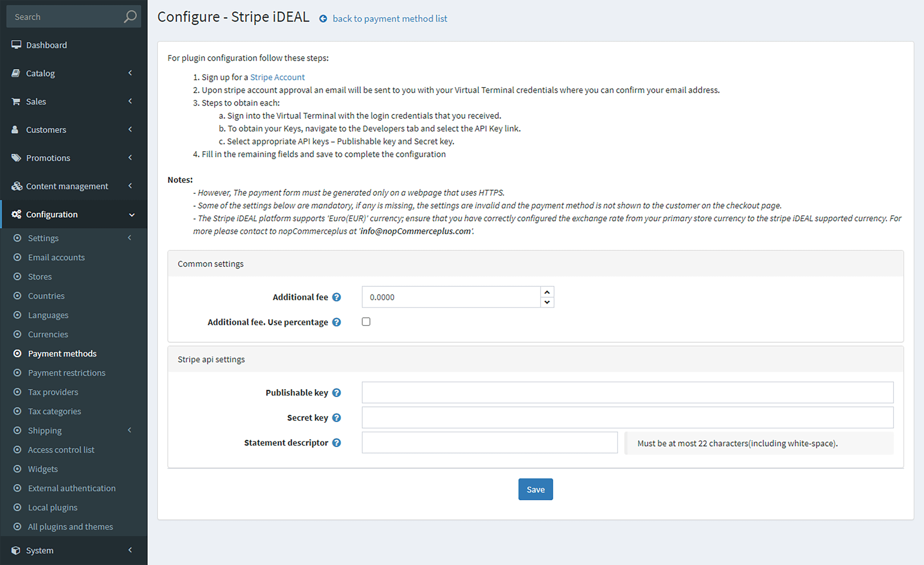This screenshot has height=565, width=924.
Task: Click the Stripe api settings header
Action: pos(536,359)
